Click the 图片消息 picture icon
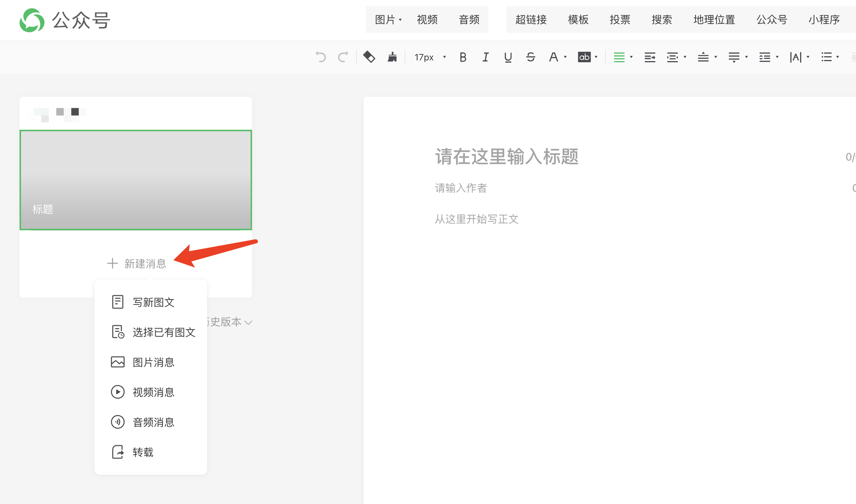856x504 pixels. click(118, 362)
